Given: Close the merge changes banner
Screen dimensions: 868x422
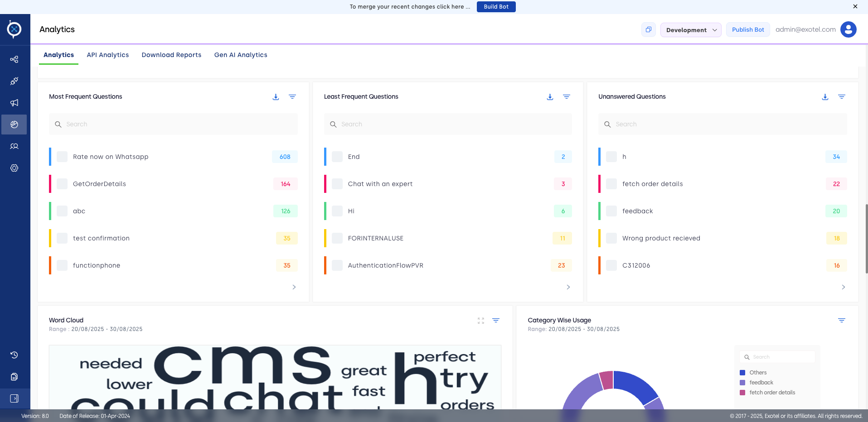Looking at the screenshot, I should (855, 6).
